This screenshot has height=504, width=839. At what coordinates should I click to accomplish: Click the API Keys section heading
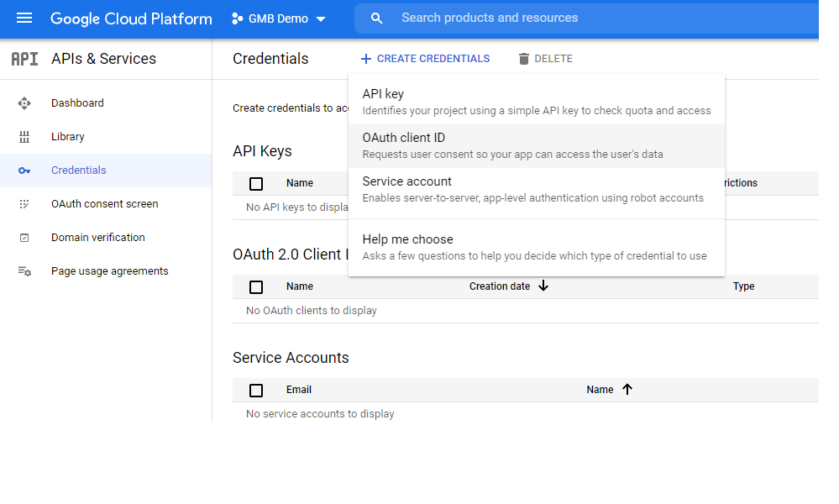coord(262,151)
